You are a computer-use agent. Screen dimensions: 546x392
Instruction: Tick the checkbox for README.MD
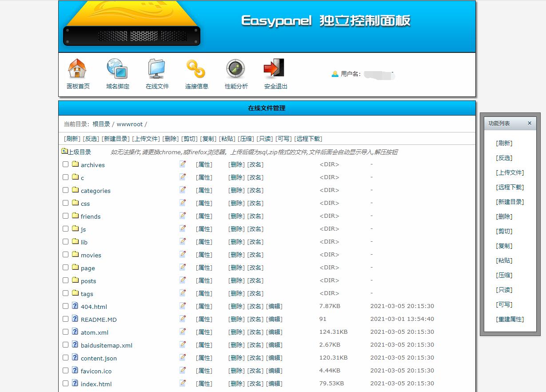(65, 319)
